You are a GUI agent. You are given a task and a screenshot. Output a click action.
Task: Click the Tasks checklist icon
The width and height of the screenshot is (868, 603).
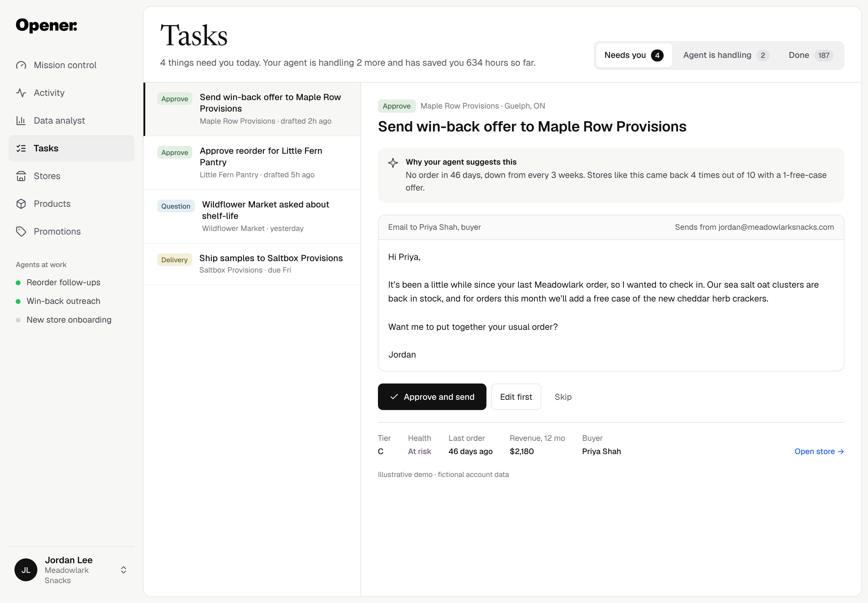pos(21,148)
